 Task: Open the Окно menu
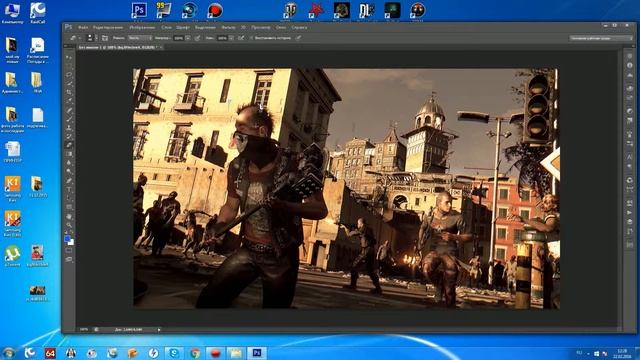pyautogui.click(x=281, y=27)
